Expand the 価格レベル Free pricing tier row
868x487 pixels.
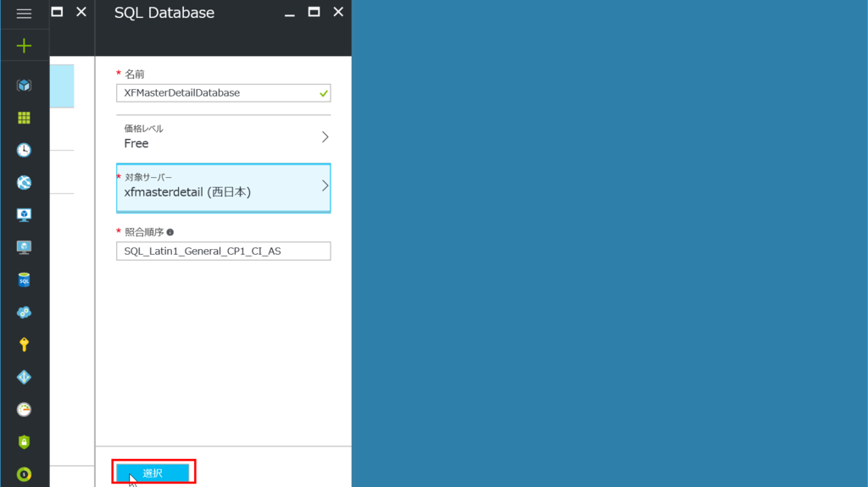[223, 136]
